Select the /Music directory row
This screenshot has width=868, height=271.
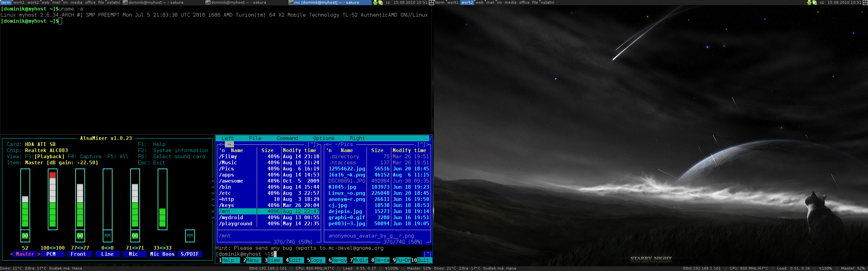click(269, 163)
